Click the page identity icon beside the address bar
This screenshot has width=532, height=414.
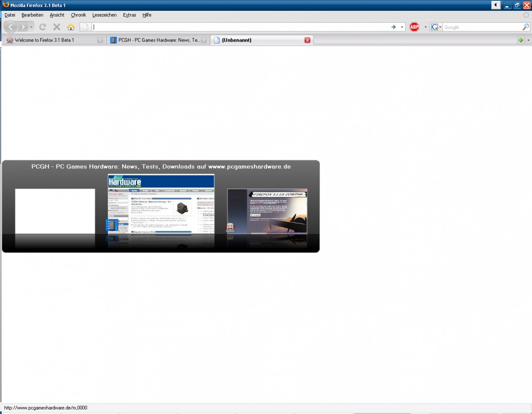[85, 27]
